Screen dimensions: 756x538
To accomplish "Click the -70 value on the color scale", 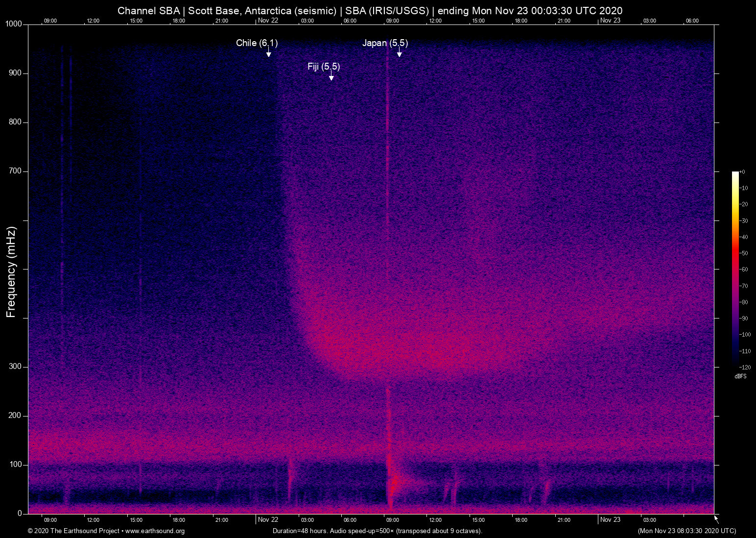I will coord(743,286).
